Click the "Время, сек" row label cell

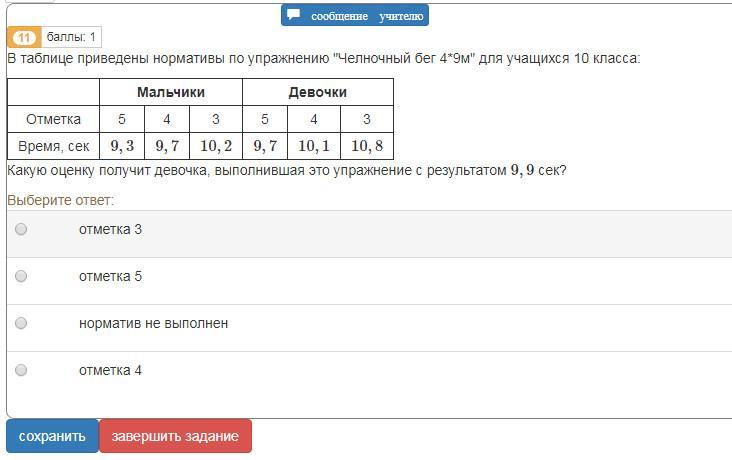(x=53, y=146)
